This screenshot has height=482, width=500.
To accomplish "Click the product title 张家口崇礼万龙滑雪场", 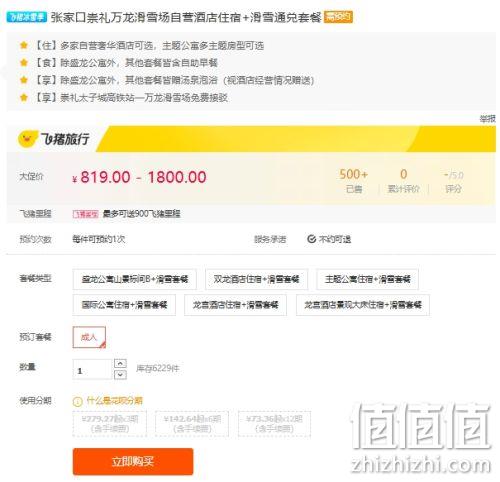I will pos(186,17).
